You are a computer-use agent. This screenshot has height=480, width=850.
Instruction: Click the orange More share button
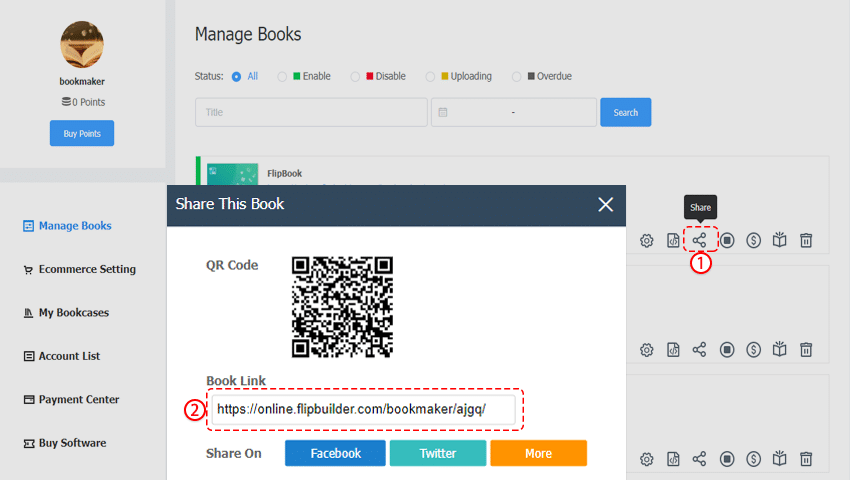coord(538,453)
